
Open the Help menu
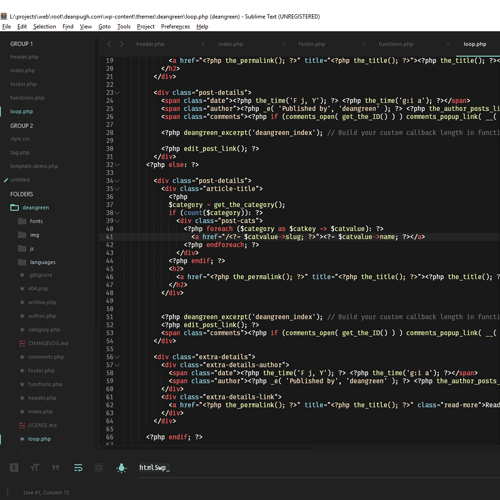[x=202, y=27]
